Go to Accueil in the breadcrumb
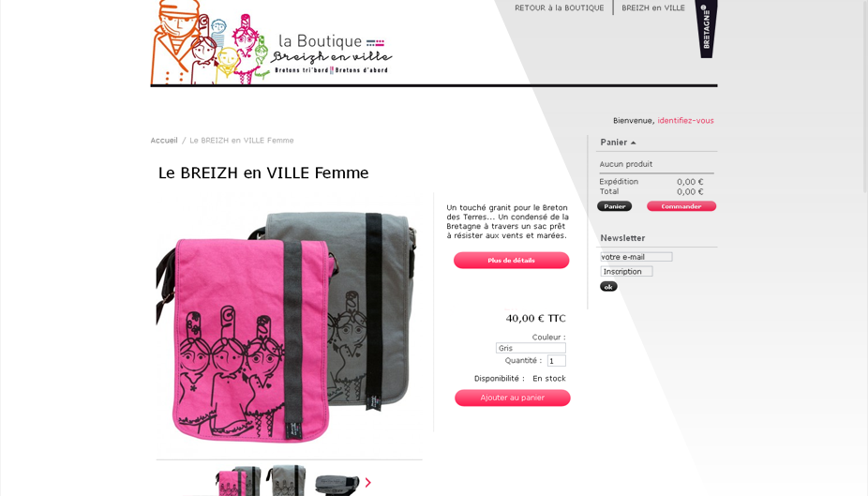The height and width of the screenshot is (496, 868). [x=164, y=141]
